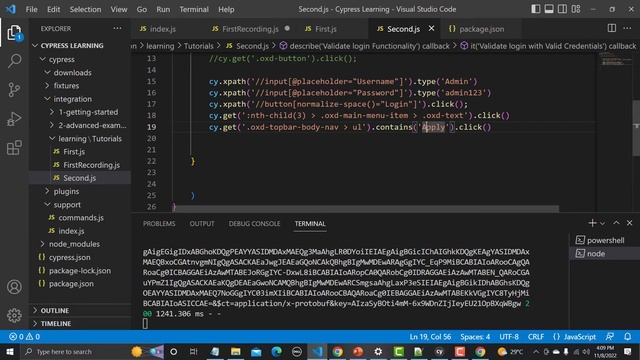The image size is (640, 360).
Task: Open the Edit menu
Action: 53,9
